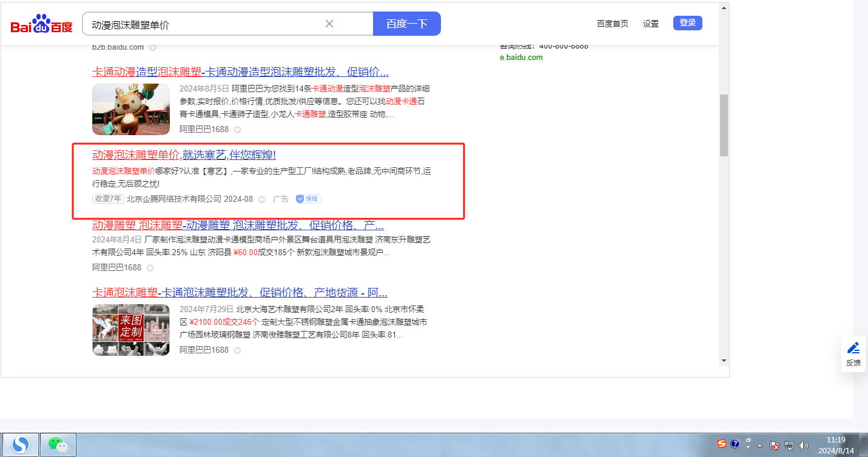Click the 登录 login button
The image size is (868, 457).
(687, 23)
